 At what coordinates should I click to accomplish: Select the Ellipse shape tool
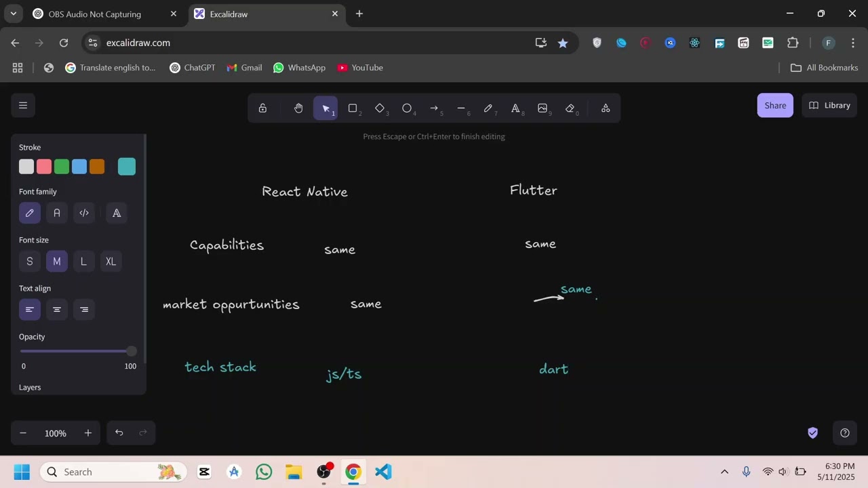[x=407, y=108]
